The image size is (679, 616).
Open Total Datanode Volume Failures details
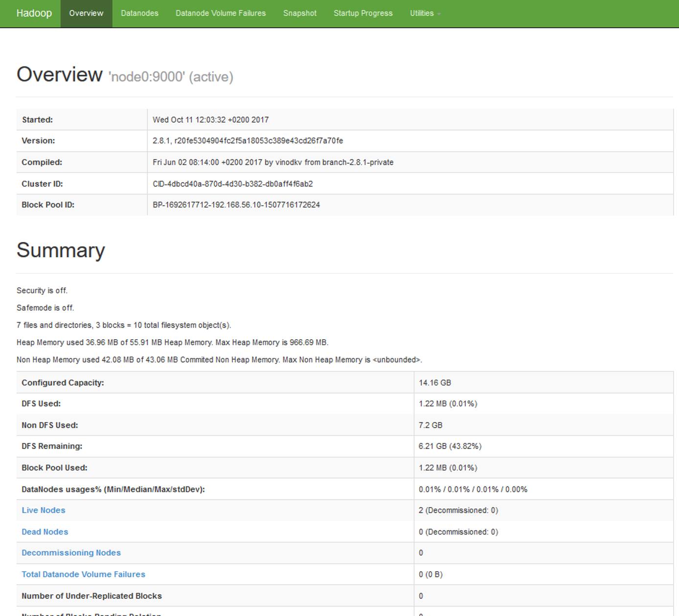83,574
